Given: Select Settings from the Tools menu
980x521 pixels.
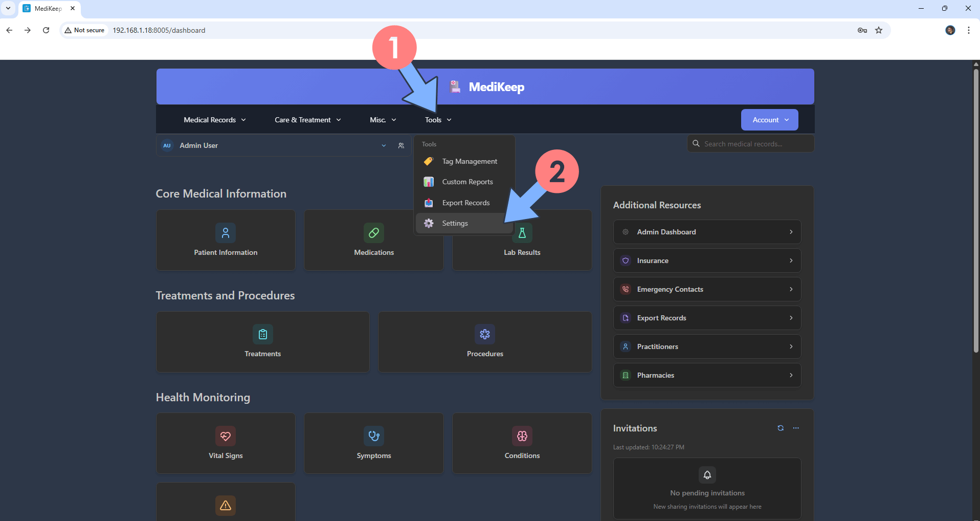Looking at the screenshot, I should (455, 224).
